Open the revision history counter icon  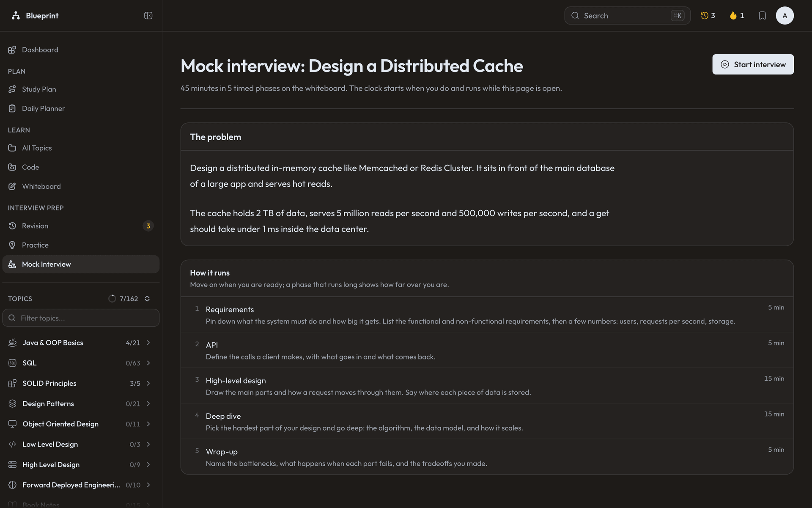[x=704, y=16]
